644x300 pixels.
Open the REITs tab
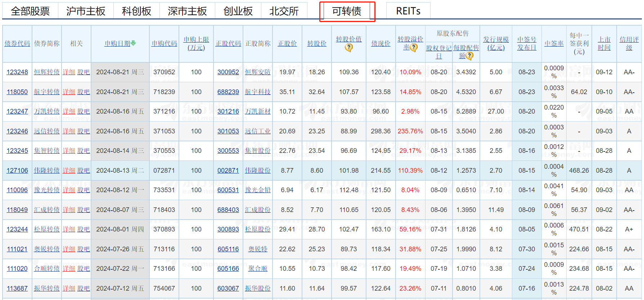408,11
